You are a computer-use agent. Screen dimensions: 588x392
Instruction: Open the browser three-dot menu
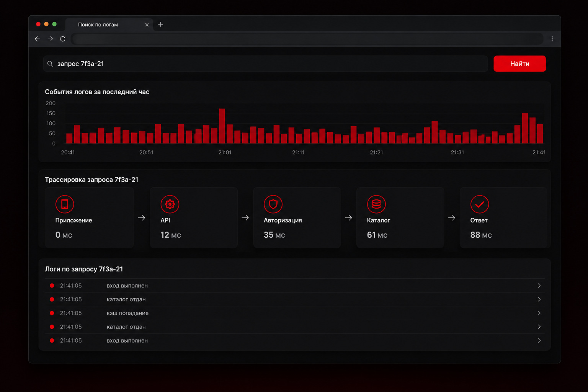pyautogui.click(x=552, y=39)
